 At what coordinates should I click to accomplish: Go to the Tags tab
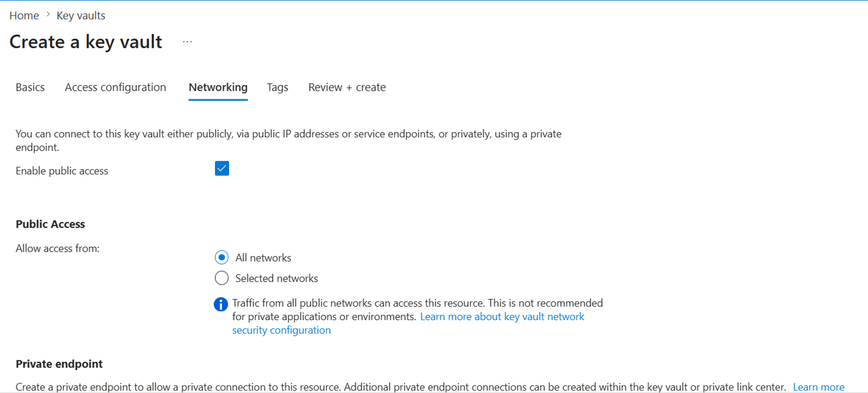click(278, 88)
